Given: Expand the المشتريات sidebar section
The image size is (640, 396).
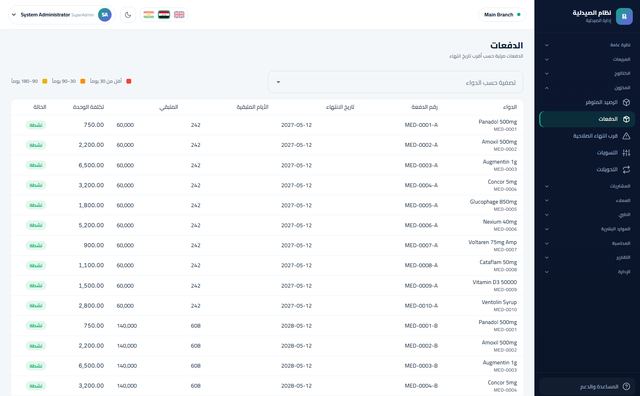Looking at the screenshot, I should coord(587,186).
